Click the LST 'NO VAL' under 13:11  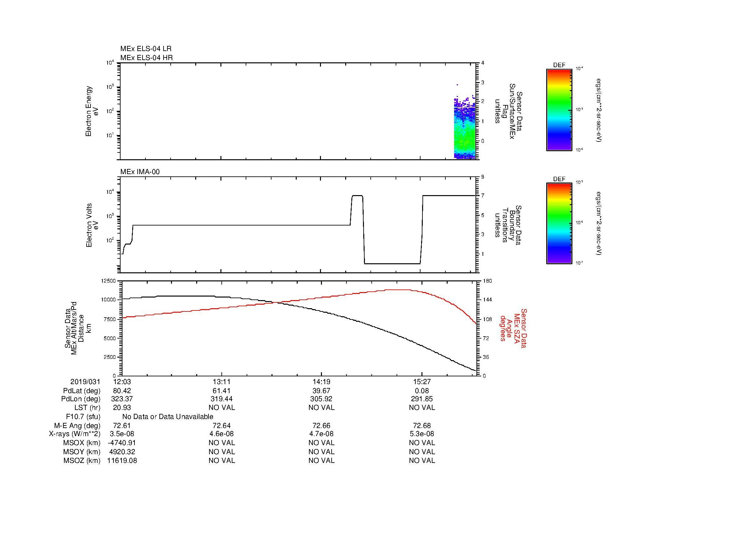click(222, 408)
